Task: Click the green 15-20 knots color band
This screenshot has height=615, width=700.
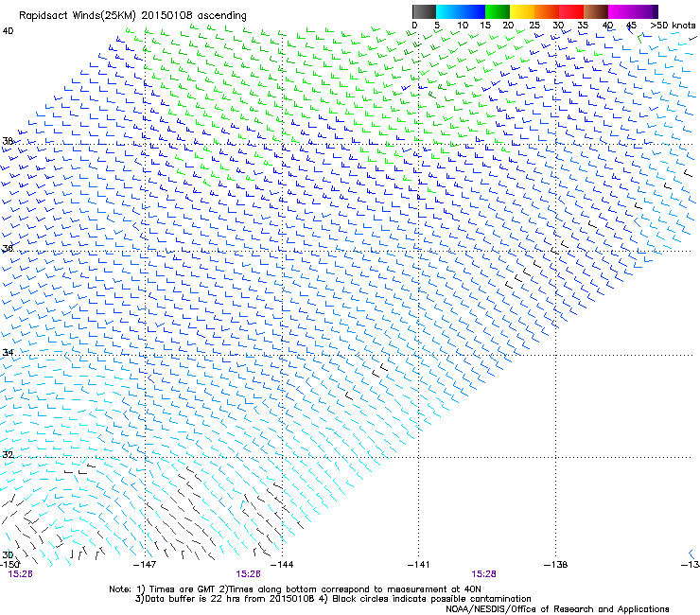Action: pos(498,11)
